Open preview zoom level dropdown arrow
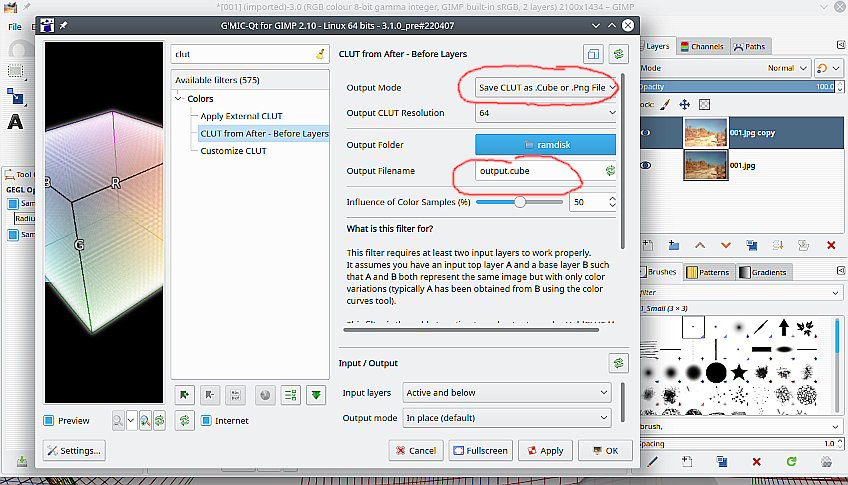This screenshot has width=848, height=485. tap(131, 421)
